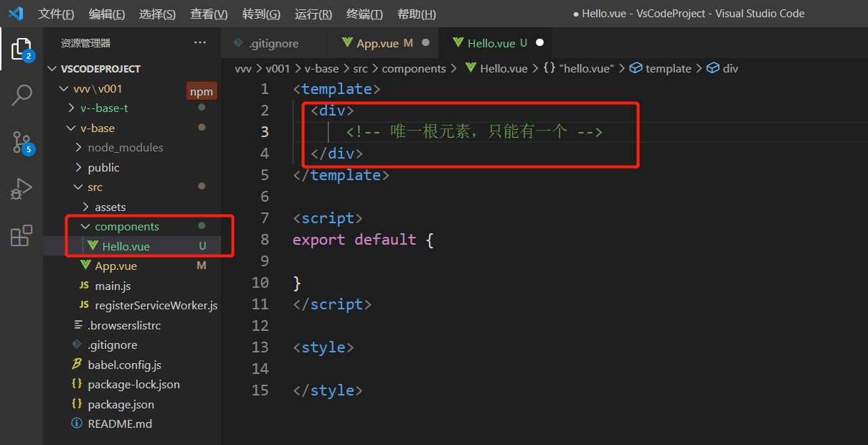The width and height of the screenshot is (868, 445).
Task: Open the 运行(R) menu
Action: 313,14
